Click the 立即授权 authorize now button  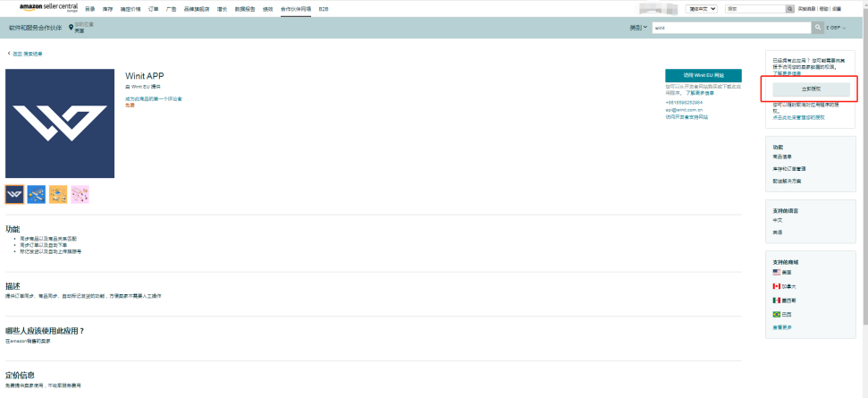(811, 89)
